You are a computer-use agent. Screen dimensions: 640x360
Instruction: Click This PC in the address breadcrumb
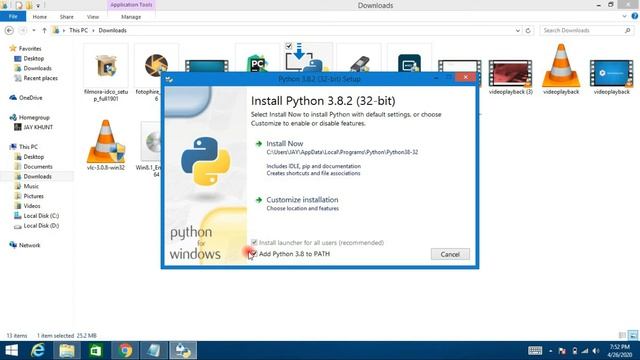click(78, 31)
